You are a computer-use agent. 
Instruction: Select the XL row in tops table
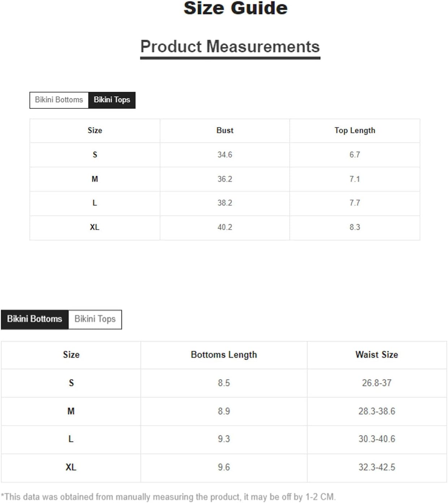(95, 227)
